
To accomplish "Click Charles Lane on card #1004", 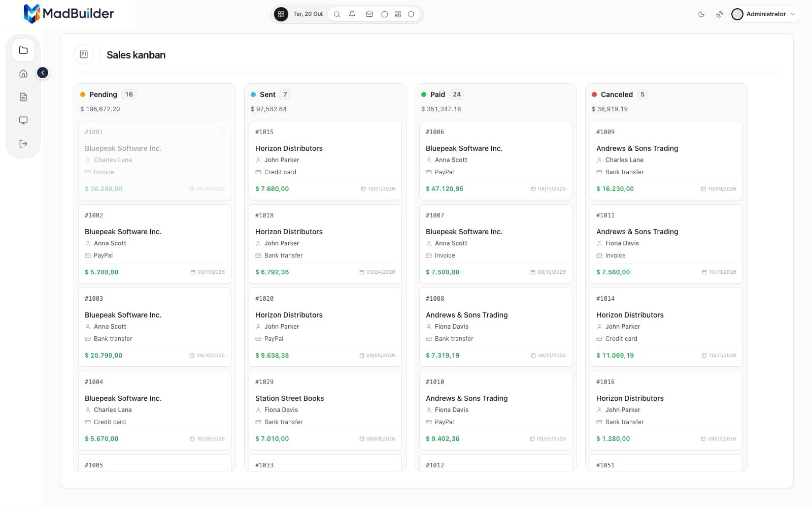I will (x=113, y=410).
